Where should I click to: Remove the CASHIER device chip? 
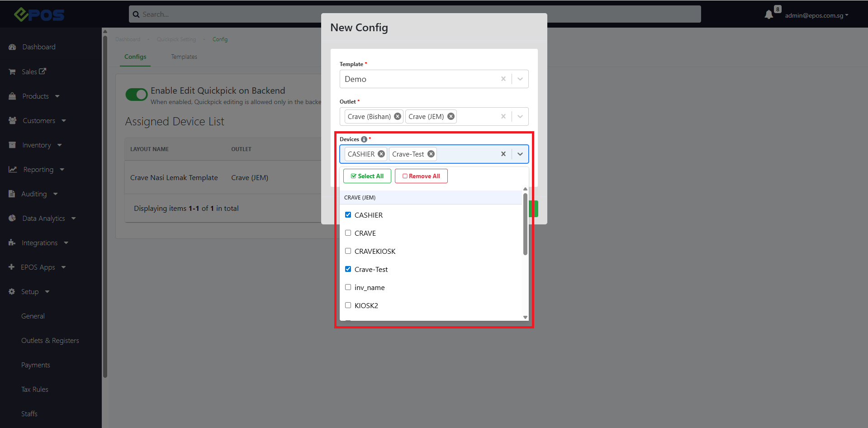381,154
